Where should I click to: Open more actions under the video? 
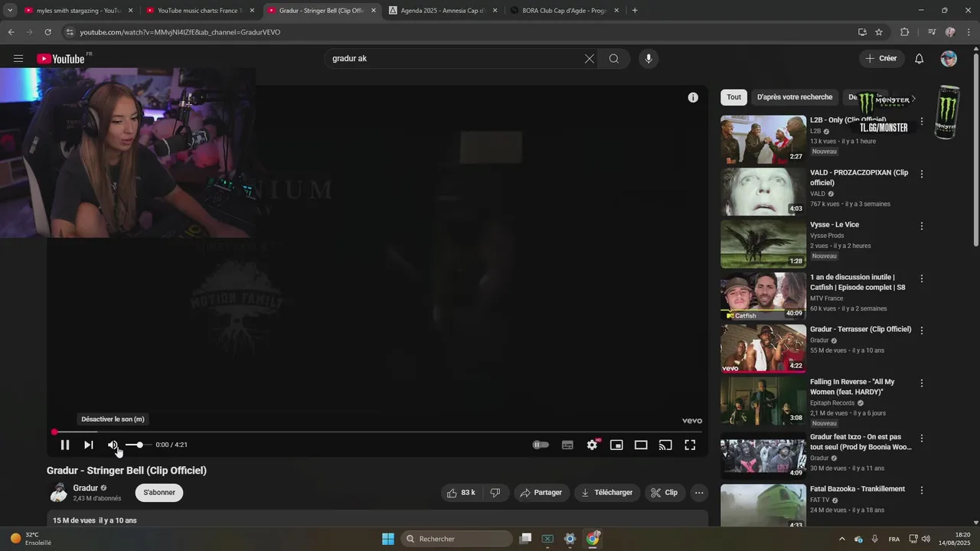pyautogui.click(x=699, y=493)
